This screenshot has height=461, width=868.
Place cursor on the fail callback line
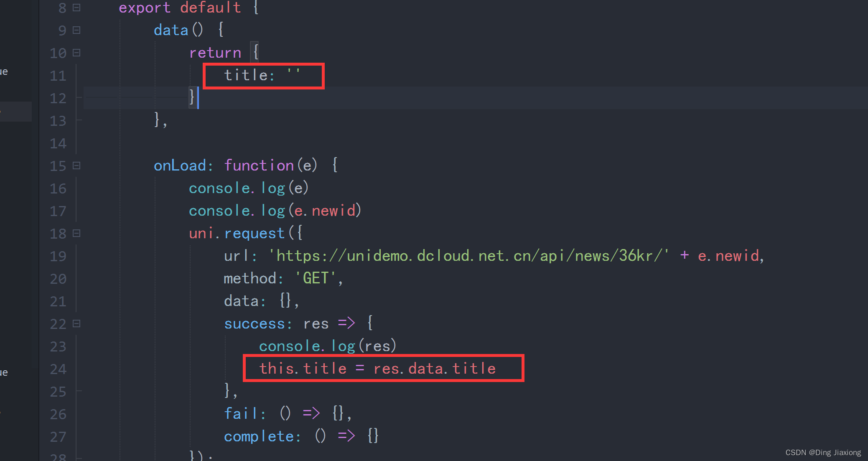[288, 414]
